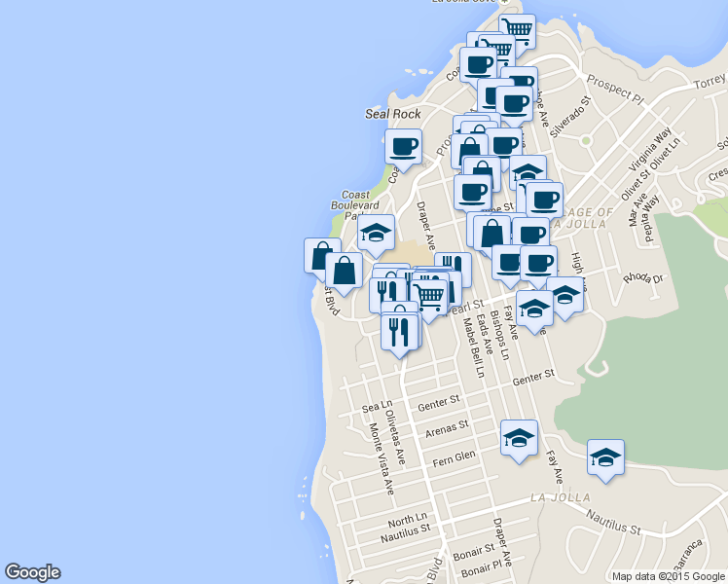
Task: Select the southernmost fork and knife marker
Action: [x=399, y=331]
